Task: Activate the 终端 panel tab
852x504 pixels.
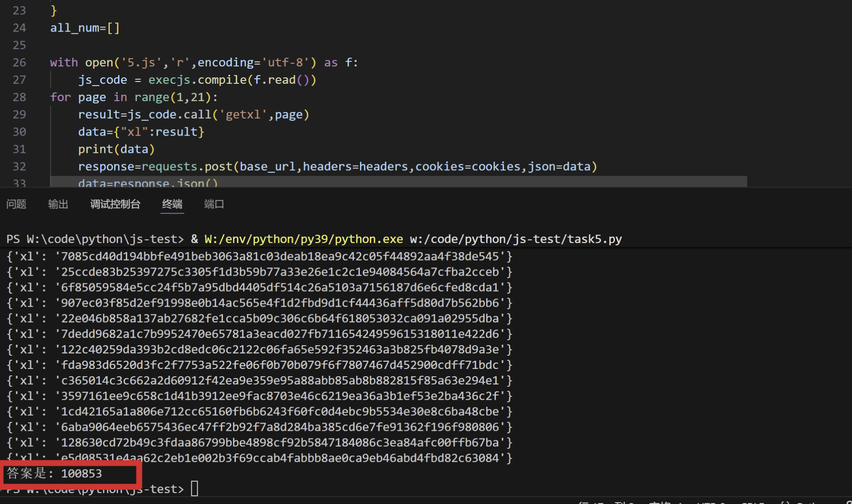Action: [172, 204]
